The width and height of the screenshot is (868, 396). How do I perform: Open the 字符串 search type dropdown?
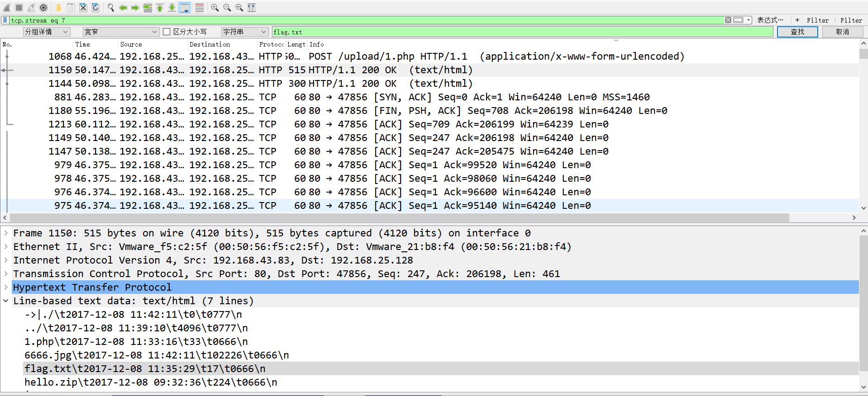(x=245, y=32)
